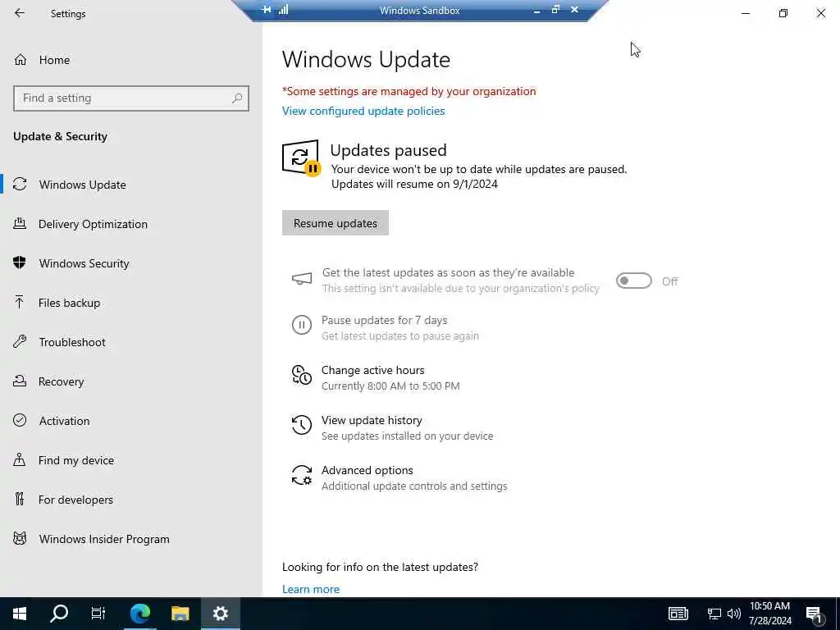This screenshot has width=840, height=630.
Task: Click the magnifier icon in Find a setting
Action: [237, 98]
